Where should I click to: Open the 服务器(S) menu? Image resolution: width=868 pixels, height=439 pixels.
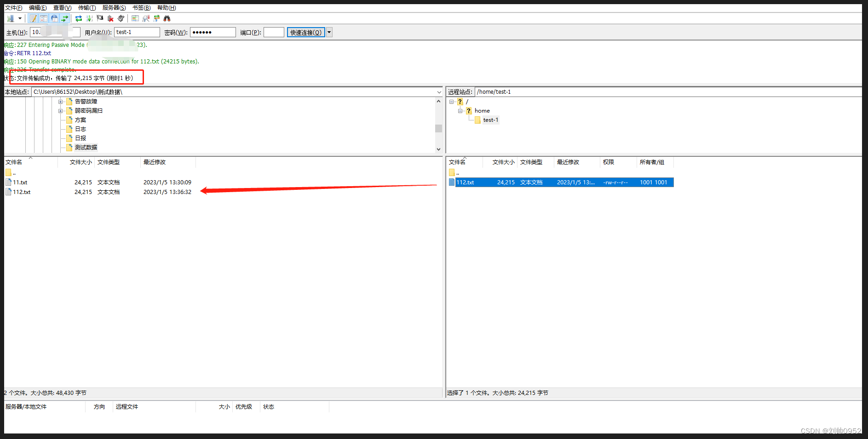(114, 8)
